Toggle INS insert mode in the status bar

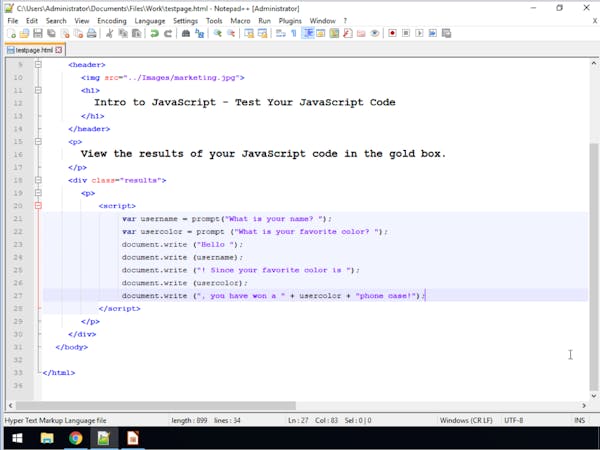click(579, 420)
